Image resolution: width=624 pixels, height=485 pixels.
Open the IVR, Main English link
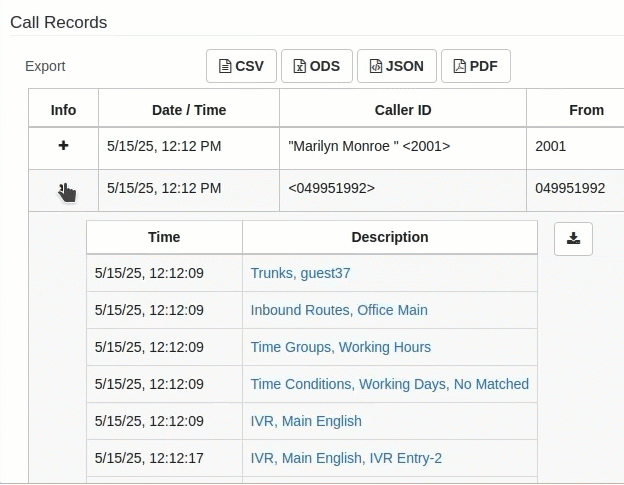[x=306, y=421]
